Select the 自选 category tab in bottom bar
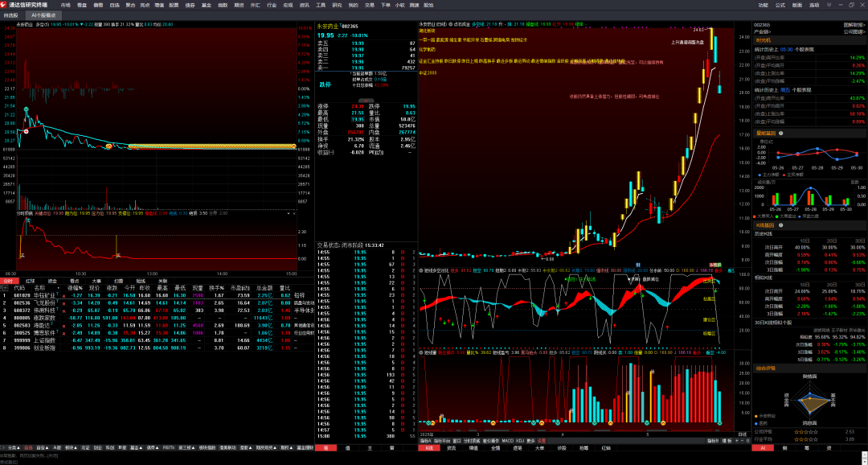This screenshot has height=465, width=868. [28, 446]
